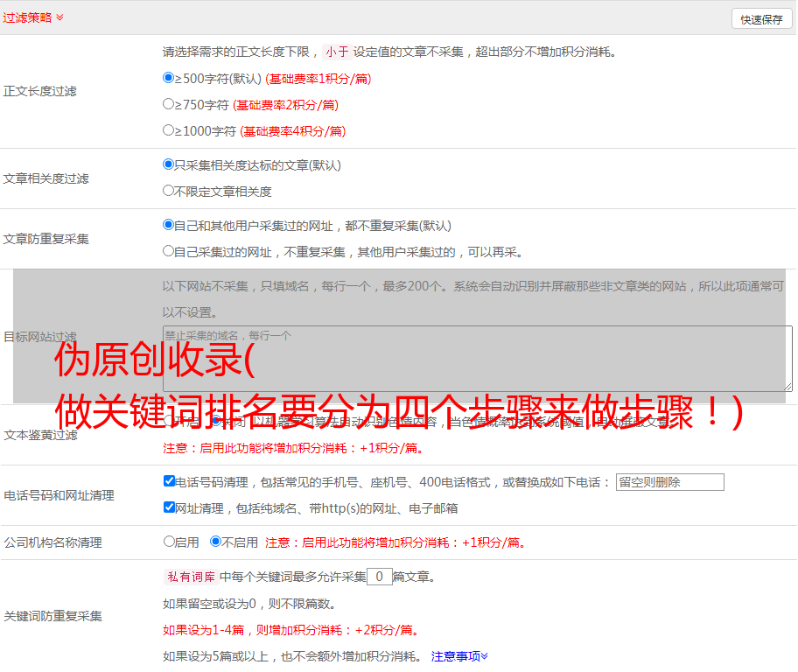Select the ≥500字符 default length option
Viewport: 798px width, 672px height.
169,78
